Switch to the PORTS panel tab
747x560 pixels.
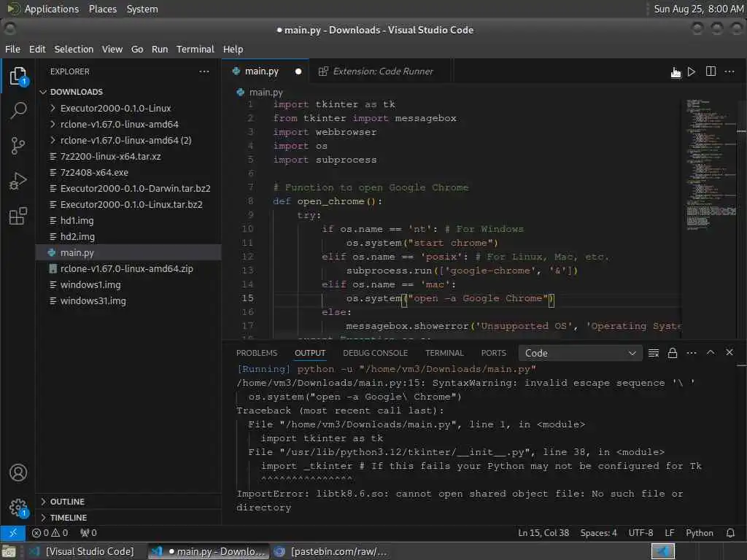494,353
